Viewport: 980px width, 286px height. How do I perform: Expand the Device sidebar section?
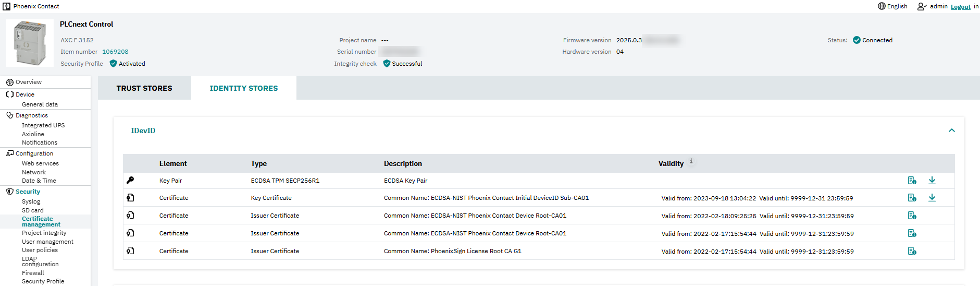[x=25, y=94]
